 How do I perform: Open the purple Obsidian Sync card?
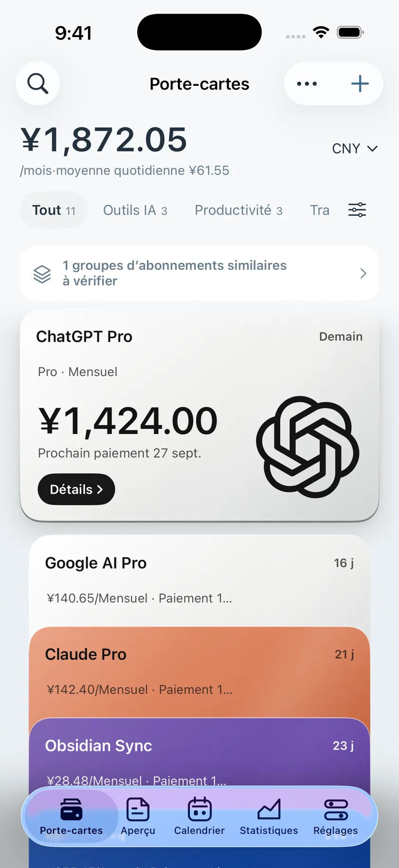pyautogui.click(x=199, y=752)
